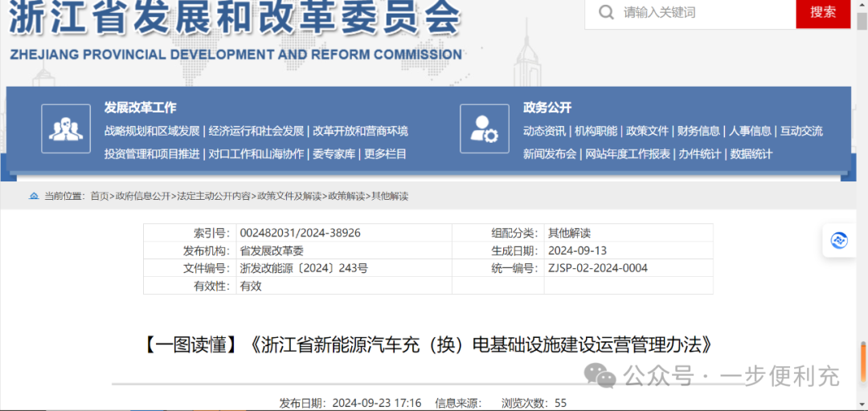
Task: Open 财务信息 menu link
Action: [x=698, y=131]
